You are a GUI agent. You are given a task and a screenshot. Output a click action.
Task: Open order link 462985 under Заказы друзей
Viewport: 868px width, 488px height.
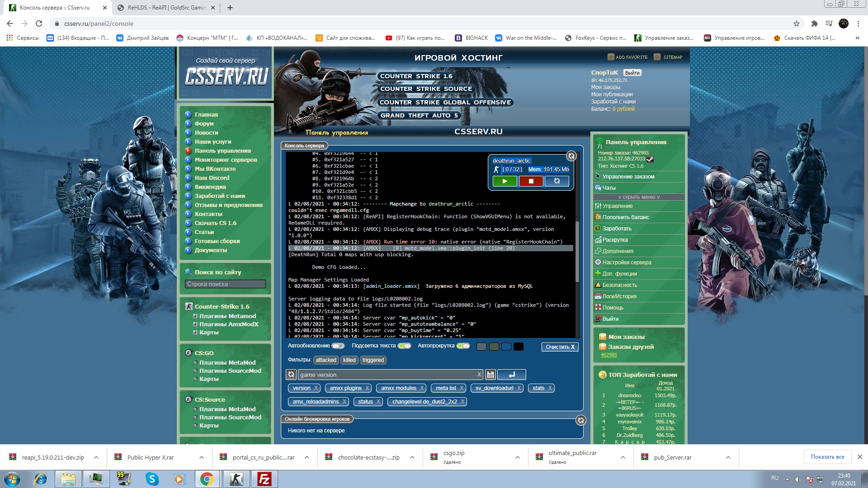(x=609, y=355)
